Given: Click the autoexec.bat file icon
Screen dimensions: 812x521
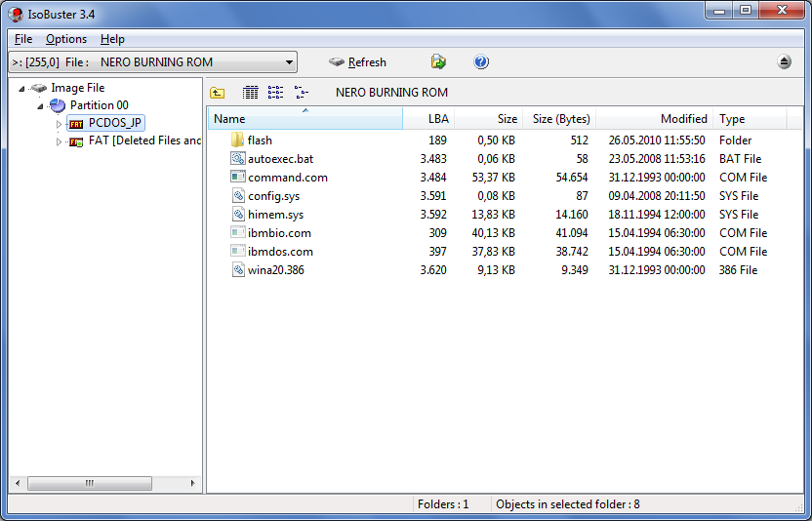Looking at the screenshot, I should coord(238,158).
